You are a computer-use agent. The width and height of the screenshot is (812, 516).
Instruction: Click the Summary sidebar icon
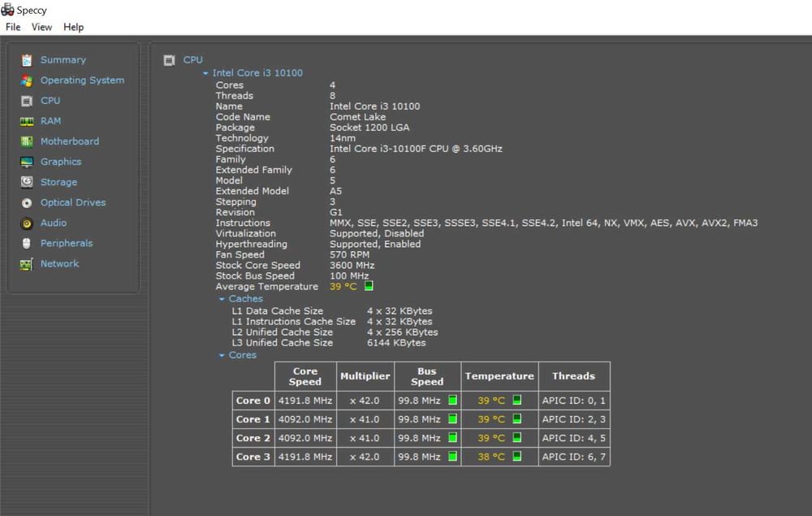27,60
